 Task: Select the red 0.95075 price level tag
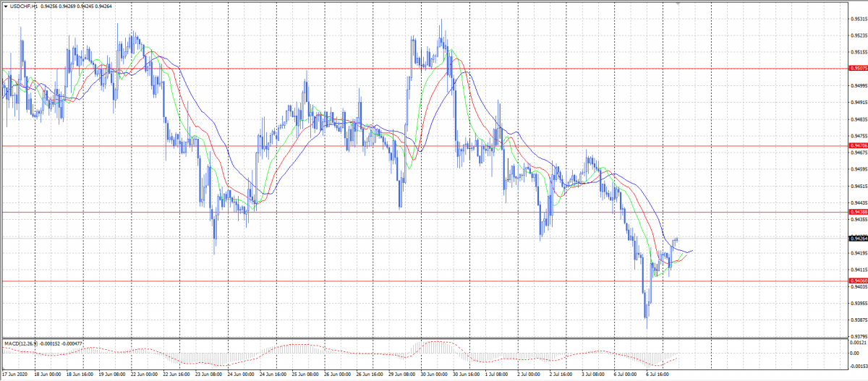[x=859, y=68]
